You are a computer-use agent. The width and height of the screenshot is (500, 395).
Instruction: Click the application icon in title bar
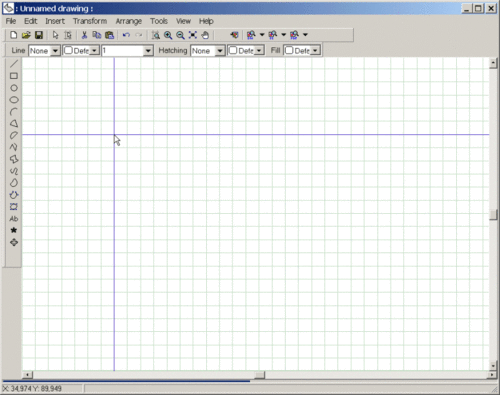(8, 8)
